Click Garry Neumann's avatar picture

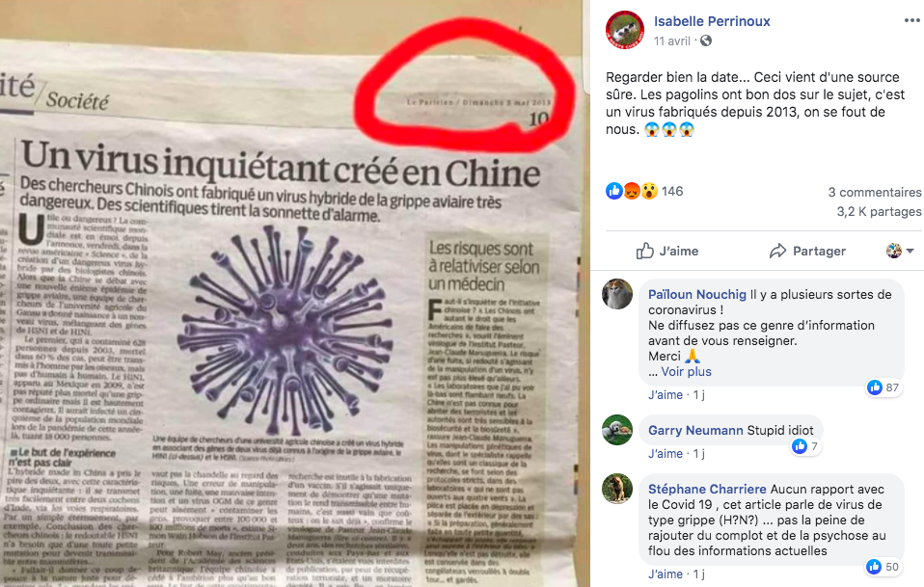point(617,430)
